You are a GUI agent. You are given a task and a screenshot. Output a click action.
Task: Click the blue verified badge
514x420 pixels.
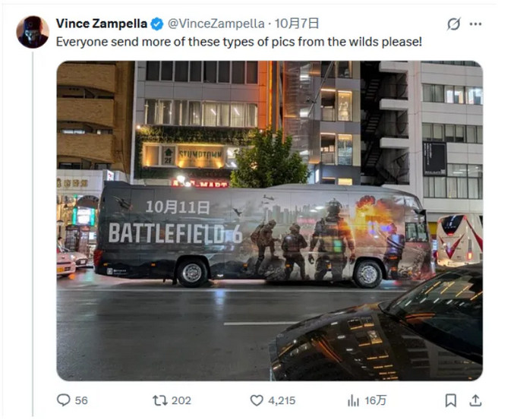[x=157, y=24]
